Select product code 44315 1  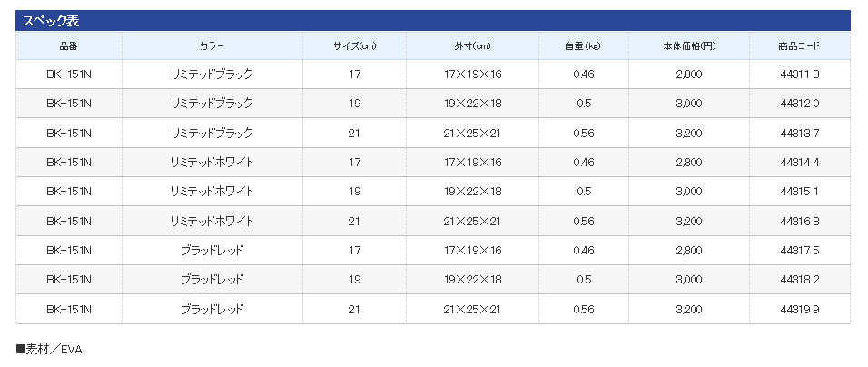click(799, 192)
